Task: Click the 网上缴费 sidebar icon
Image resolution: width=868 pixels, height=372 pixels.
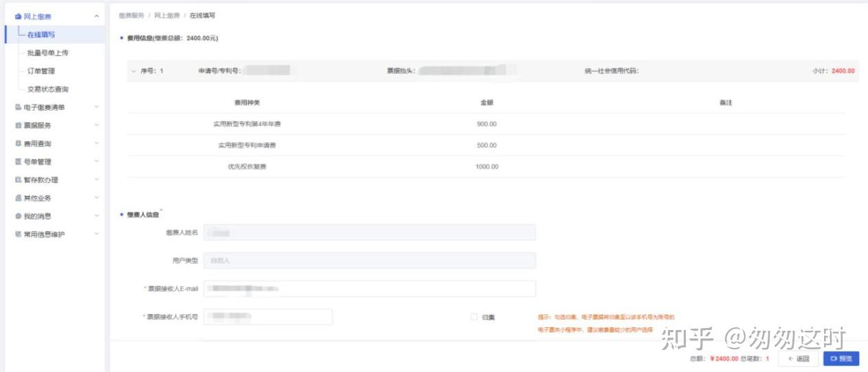Action: pos(19,17)
